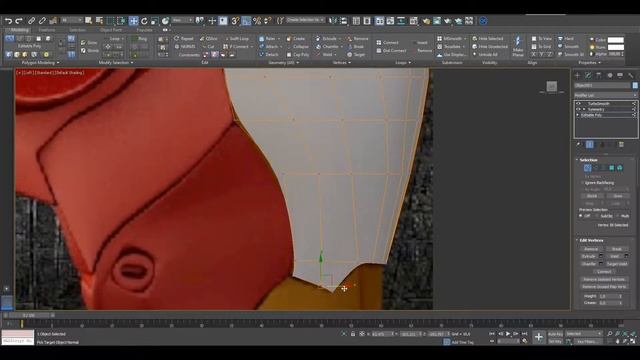Click the Target Weld button in rollout
Image resolution: width=640 pixels, height=360 pixels.
[617, 264]
